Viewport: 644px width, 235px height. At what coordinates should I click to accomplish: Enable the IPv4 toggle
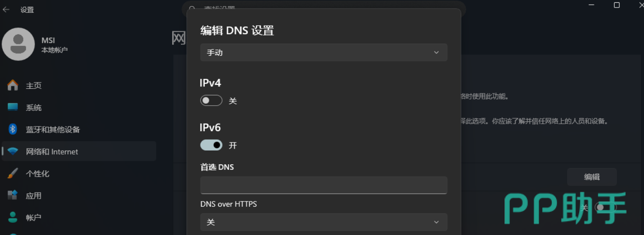click(211, 101)
